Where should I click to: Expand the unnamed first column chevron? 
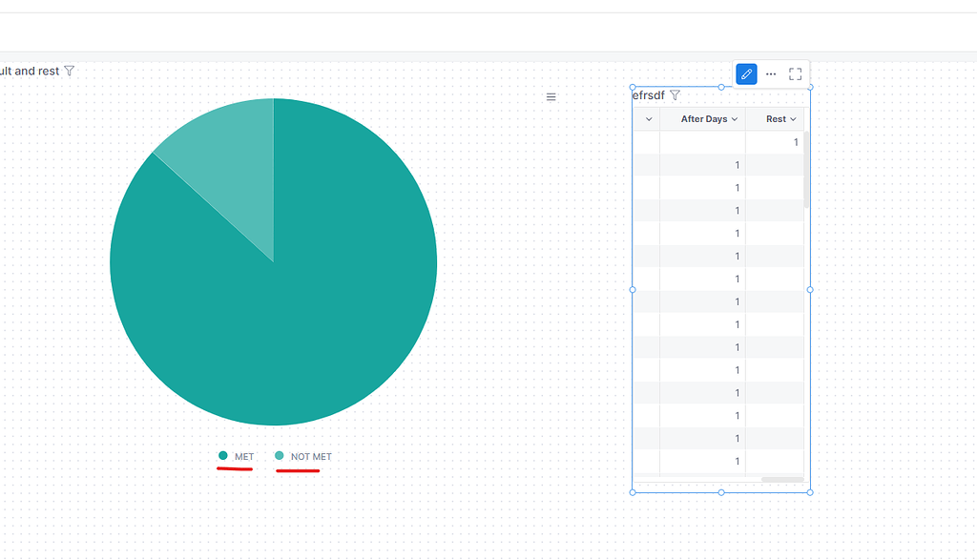pos(648,119)
